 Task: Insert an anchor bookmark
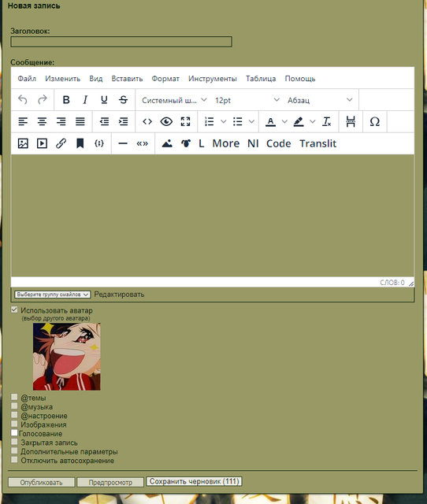[x=80, y=143]
